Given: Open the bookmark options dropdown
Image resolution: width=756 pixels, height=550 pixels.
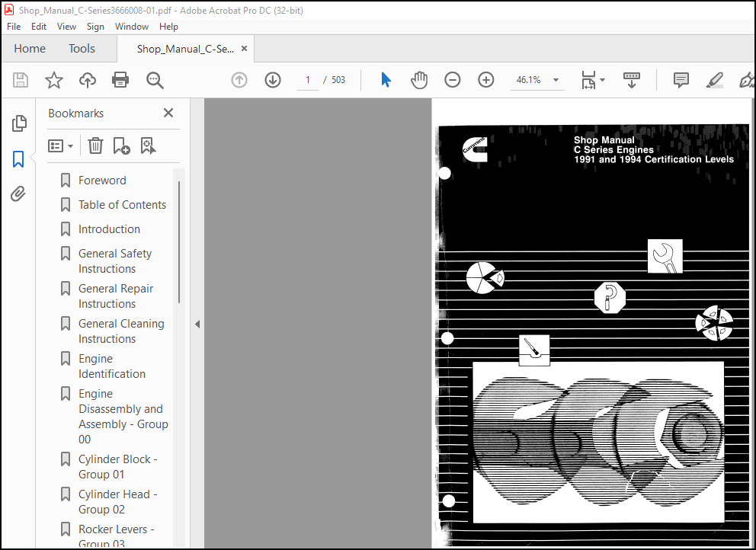Looking at the screenshot, I should [60, 145].
